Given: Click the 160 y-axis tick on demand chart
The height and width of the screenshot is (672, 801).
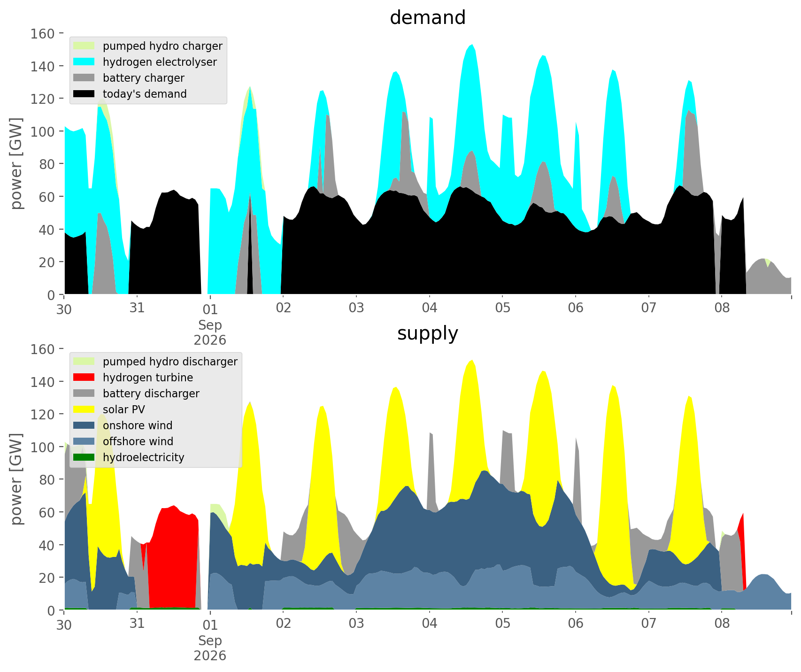Looking at the screenshot, I should pos(42,34).
